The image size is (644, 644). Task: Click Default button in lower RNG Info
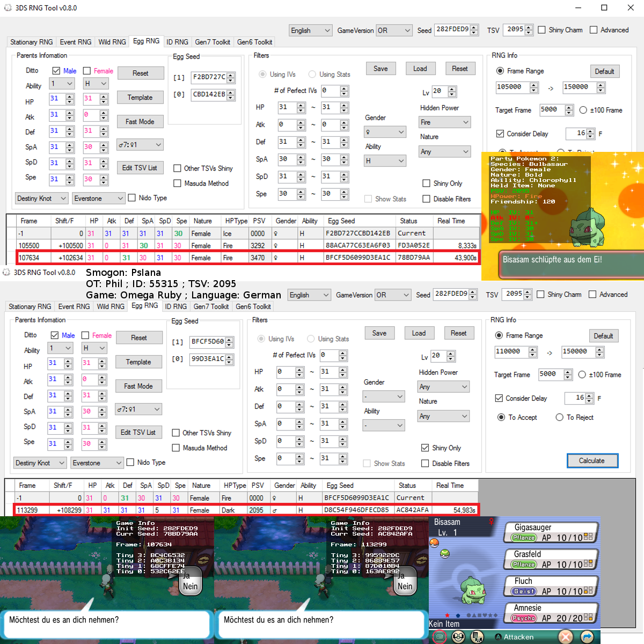pos(604,336)
